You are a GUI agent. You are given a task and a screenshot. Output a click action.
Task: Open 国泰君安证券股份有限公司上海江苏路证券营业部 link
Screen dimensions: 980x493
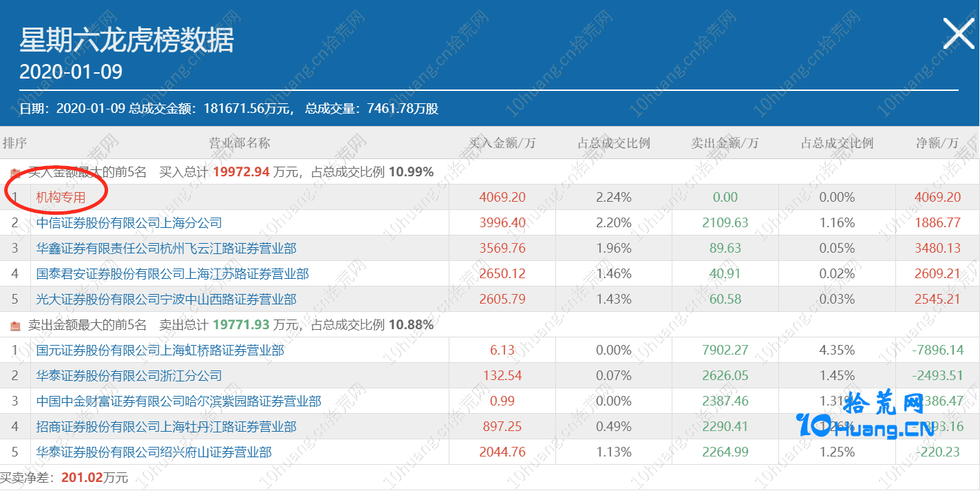pos(173,274)
